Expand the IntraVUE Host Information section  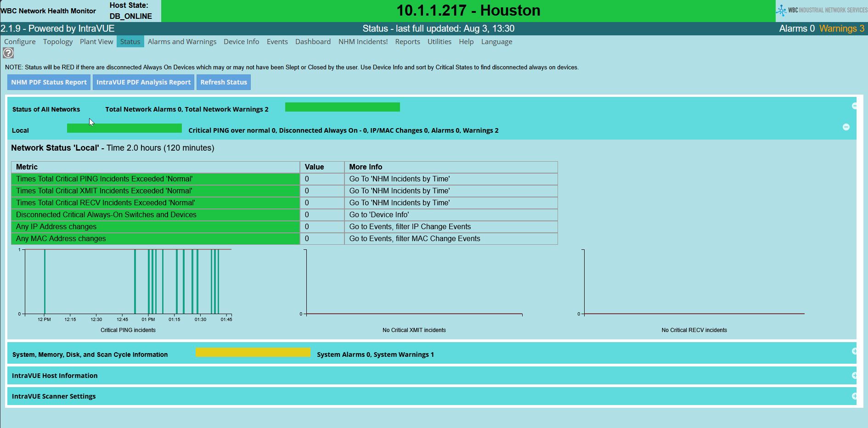pyautogui.click(x=854, y=376)
